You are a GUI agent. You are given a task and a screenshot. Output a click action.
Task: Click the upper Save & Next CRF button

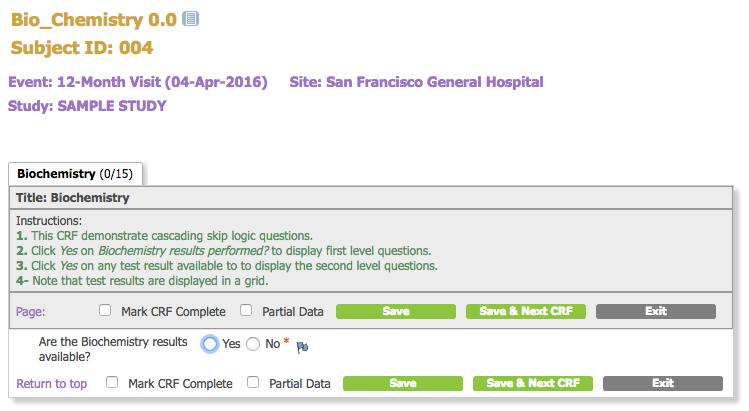tap(526, 311)
